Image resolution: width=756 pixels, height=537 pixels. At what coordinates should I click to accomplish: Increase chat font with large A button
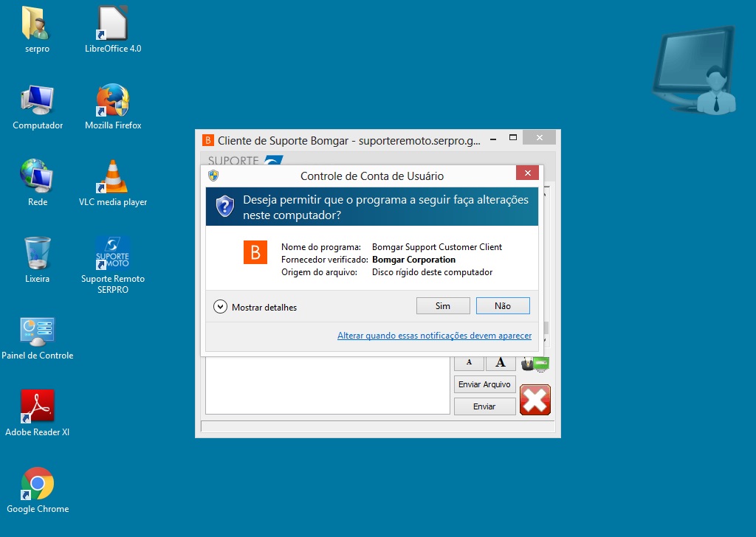(x=501, y=363)
